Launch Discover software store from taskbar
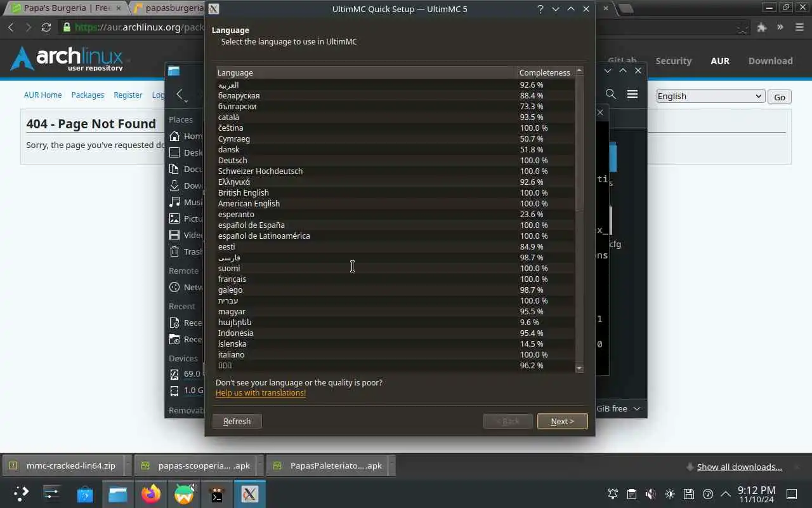Viewport: 812px width, 508px height. click(85, 493)
